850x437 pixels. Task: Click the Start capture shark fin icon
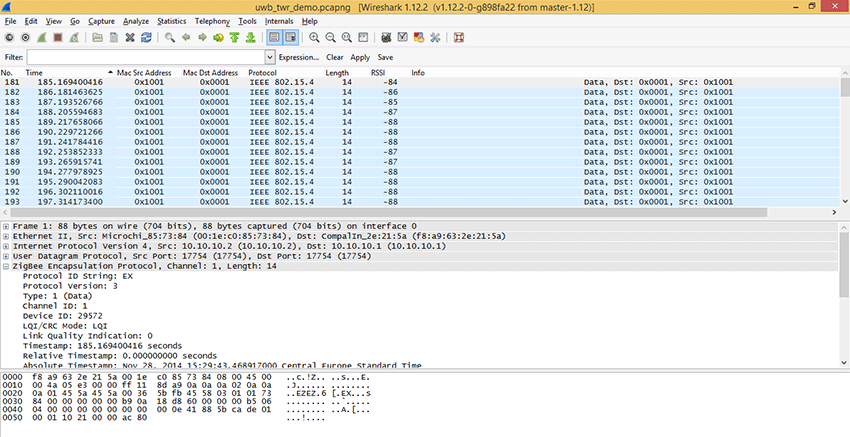point(43,38)
